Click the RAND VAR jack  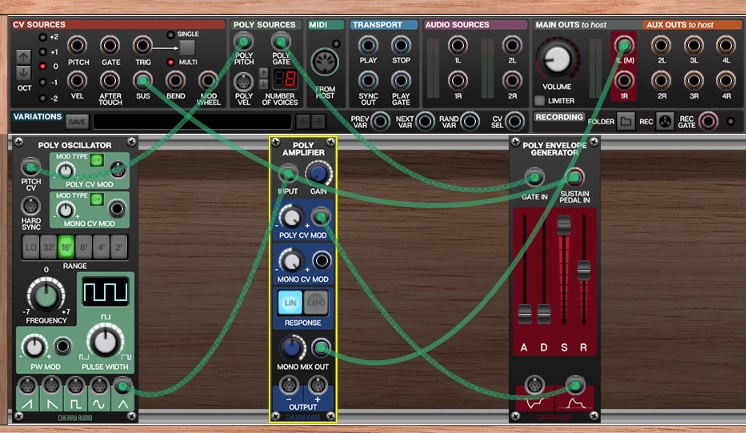470,121
